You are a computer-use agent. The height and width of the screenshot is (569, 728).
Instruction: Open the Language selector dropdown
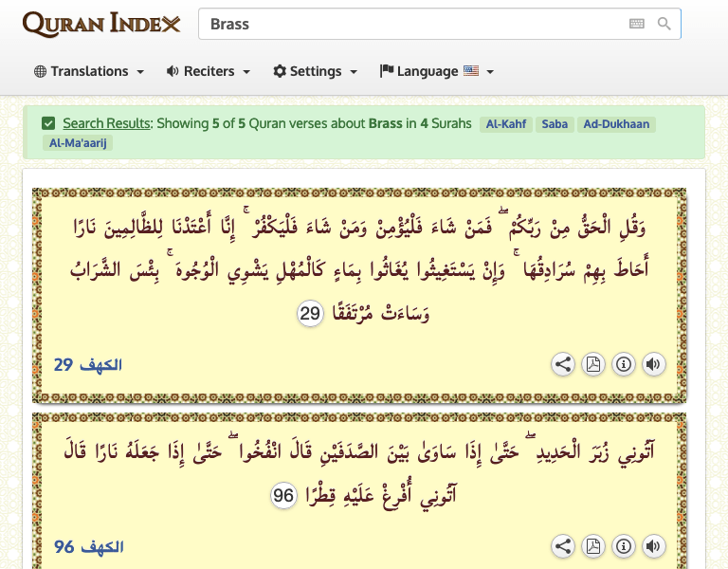point(436,71)
